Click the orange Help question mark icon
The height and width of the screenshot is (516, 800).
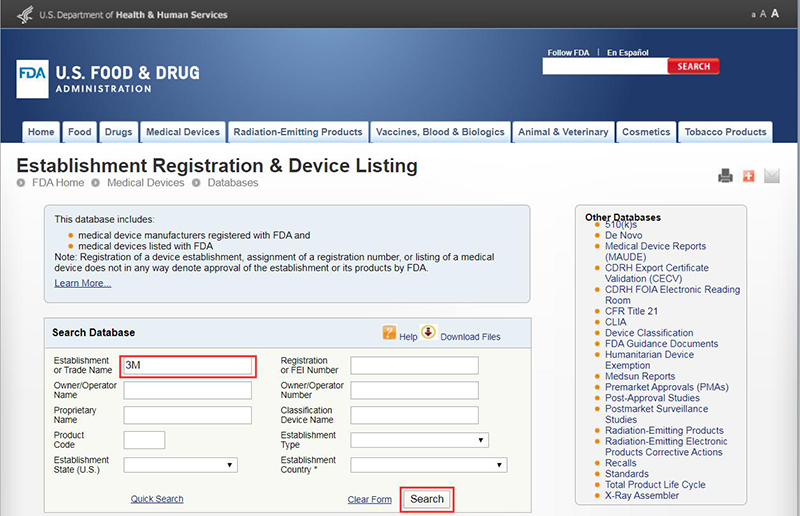coord(389,332)
